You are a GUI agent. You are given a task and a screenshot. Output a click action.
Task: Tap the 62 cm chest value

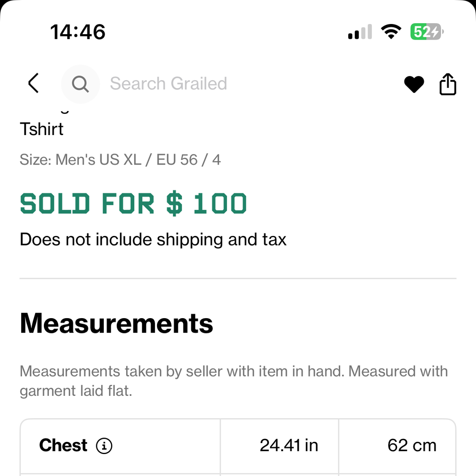tap(412, 445)
